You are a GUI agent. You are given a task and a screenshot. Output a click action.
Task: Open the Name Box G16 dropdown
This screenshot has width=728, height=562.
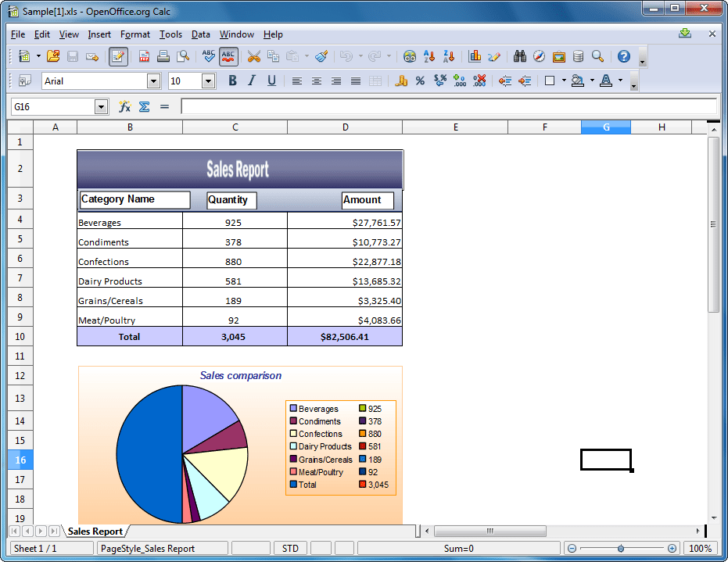click(x=101, y=107)
